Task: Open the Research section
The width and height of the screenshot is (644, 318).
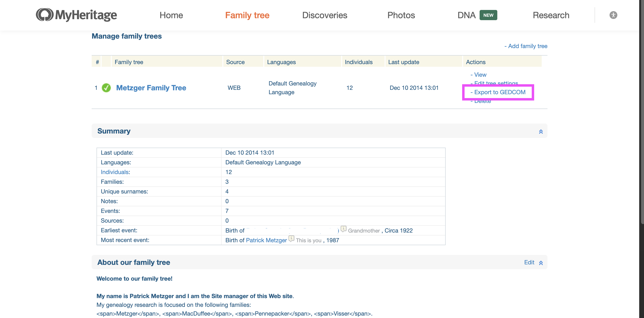Action: [x=551, y=15]
